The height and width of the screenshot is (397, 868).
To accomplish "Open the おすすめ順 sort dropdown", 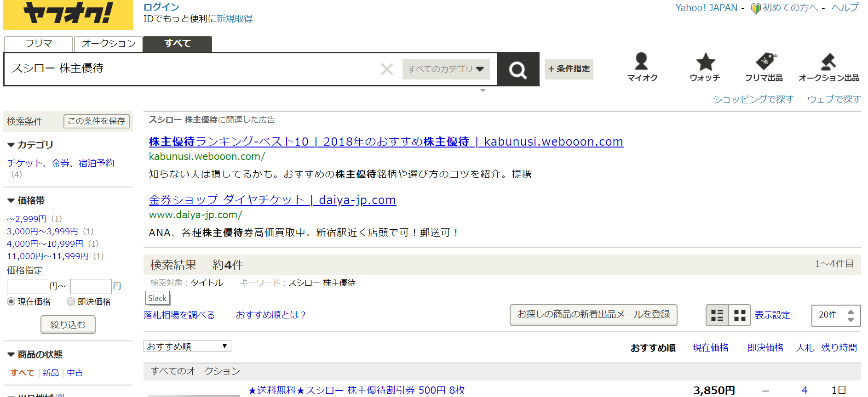I will (x=187, y=346).
